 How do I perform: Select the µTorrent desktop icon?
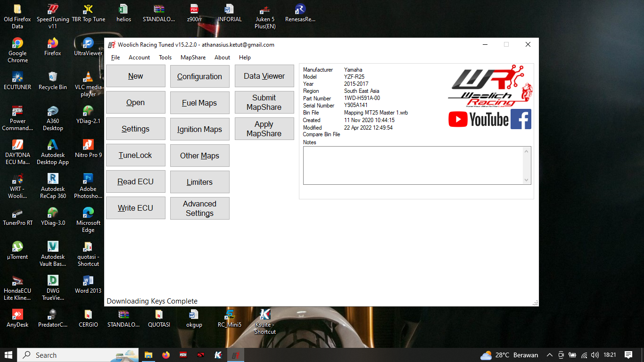click(17, 250)
